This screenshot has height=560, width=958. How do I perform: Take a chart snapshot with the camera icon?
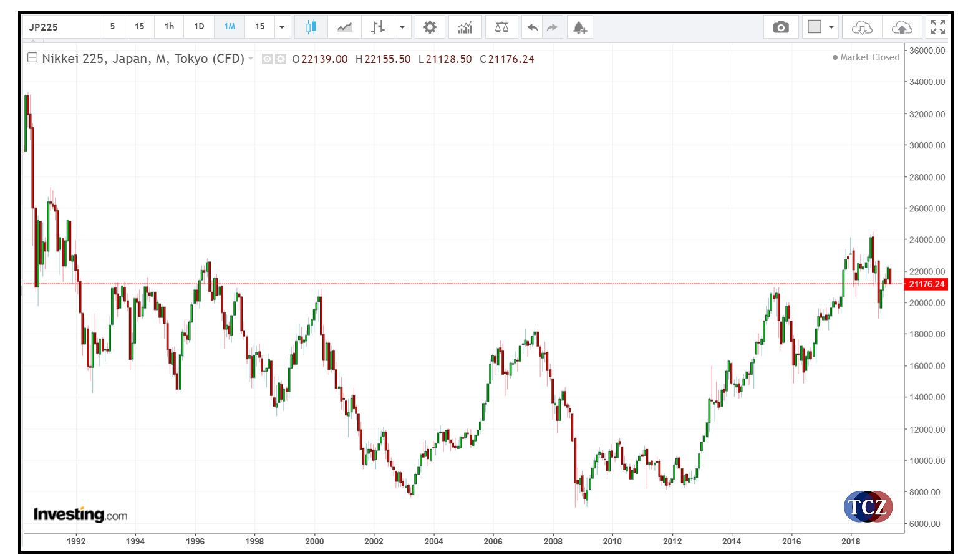click(781, 27)
